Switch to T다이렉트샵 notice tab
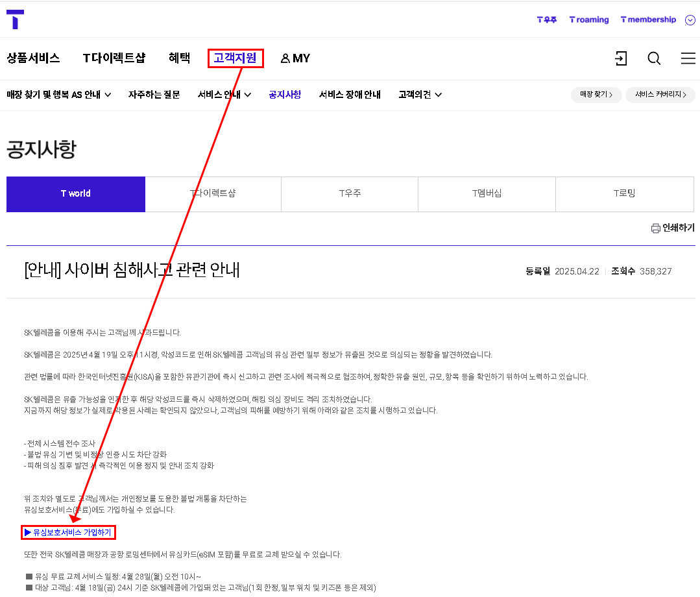The image size is (700, 597). point(213,194)
